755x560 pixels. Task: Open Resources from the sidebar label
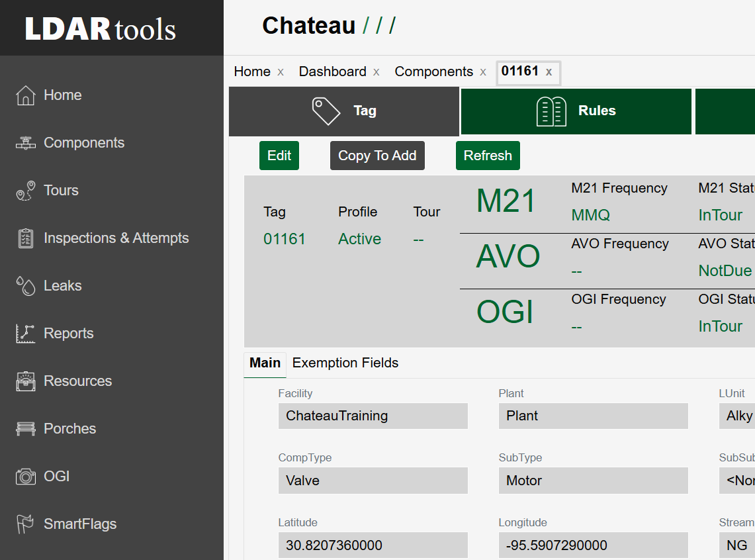point(78,381)
